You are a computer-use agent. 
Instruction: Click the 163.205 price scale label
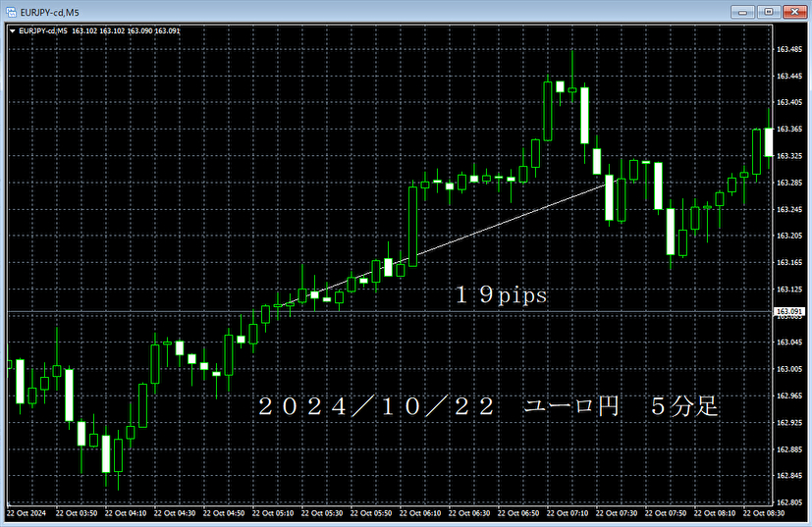[x=789, y=236]
